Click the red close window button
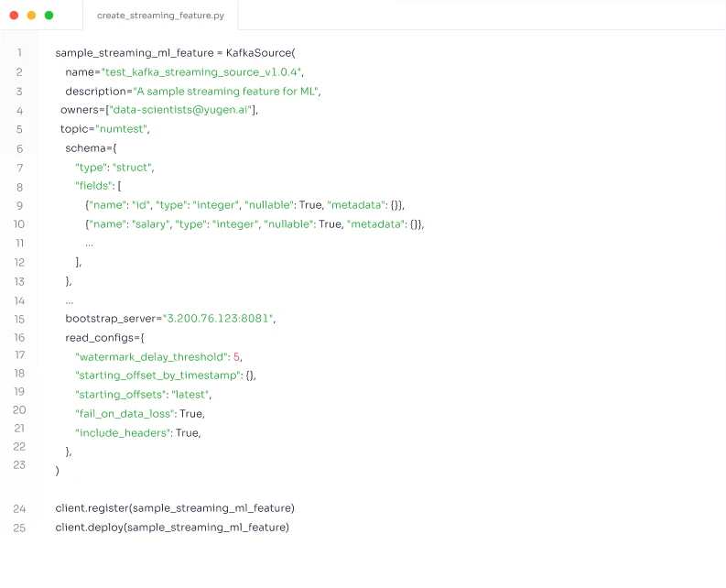The width and height of the screenshot is (726, 588). (14, 16)
